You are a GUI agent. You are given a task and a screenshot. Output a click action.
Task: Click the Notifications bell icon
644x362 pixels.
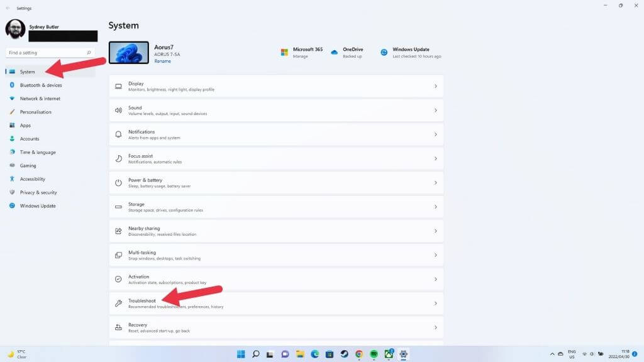(118, 134)
